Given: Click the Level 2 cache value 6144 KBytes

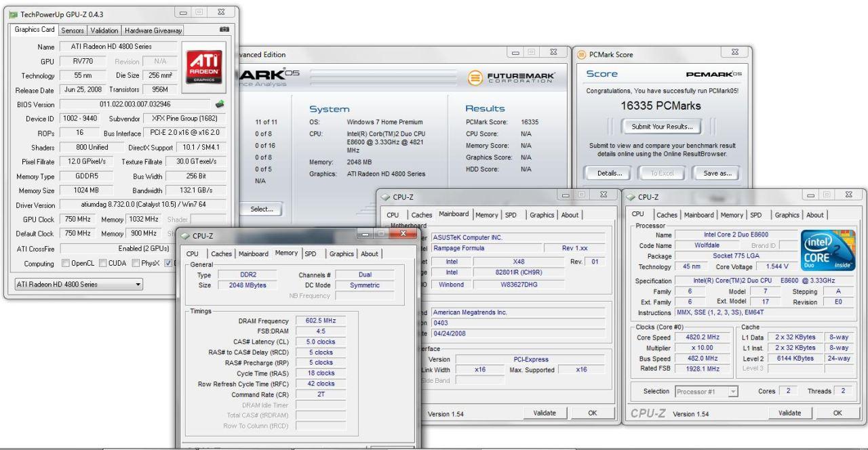Looking at the screenshot, I should [x=795, y=358].
